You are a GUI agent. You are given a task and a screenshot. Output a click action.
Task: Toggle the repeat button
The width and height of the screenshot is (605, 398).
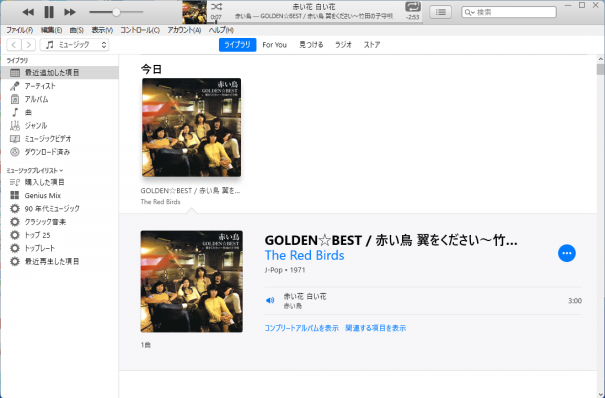[412, 7]
